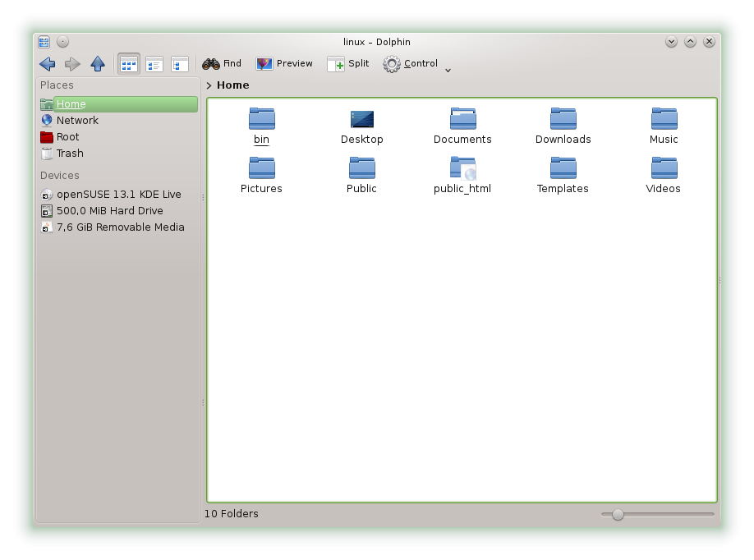754x560 pixels.
Task: Open the Control menu
Action: coord(411,64)
